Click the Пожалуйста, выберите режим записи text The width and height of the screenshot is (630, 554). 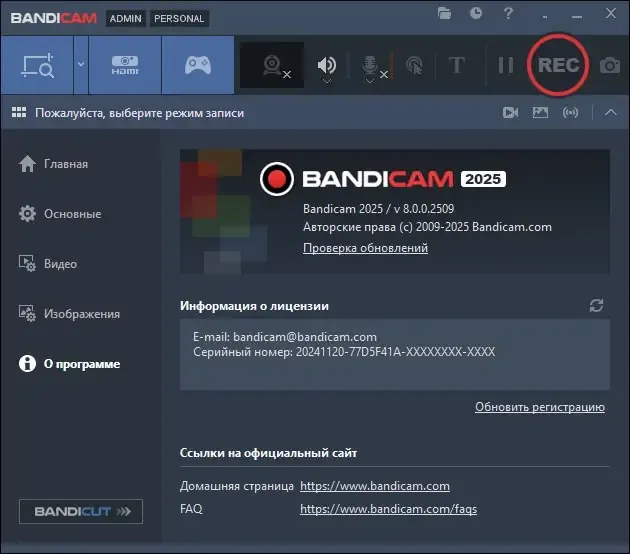click(139, 113)
